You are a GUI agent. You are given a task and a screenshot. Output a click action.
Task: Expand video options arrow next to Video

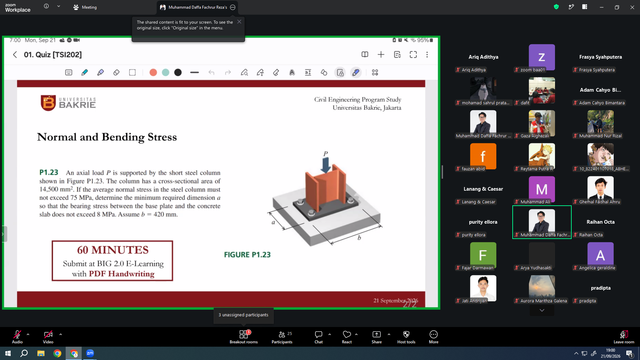pos(60,334)
